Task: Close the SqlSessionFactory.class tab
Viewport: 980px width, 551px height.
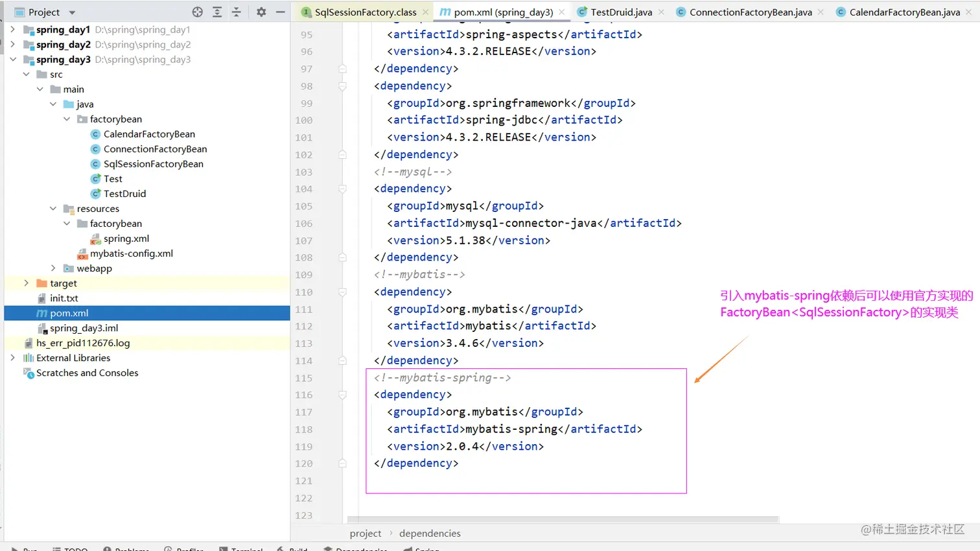Action: pyautogui.click(x=425, y=12)
